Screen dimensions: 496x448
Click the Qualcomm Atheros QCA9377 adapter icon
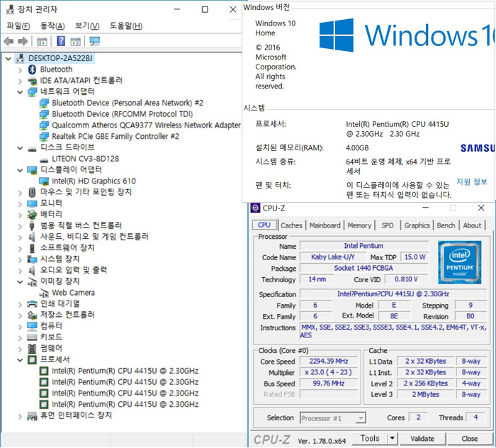click(x=44, y=125)
